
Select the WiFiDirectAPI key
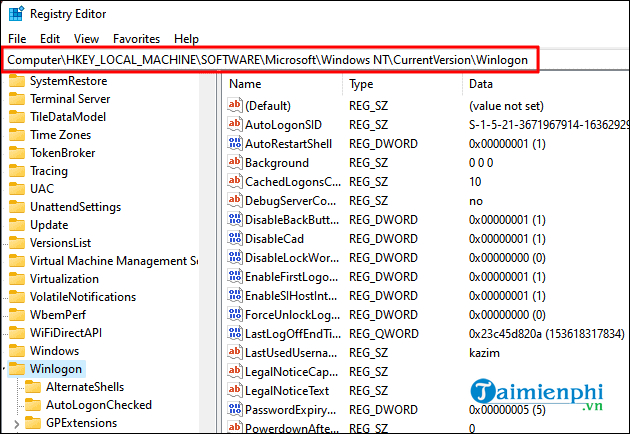click(x=66, y=333)
